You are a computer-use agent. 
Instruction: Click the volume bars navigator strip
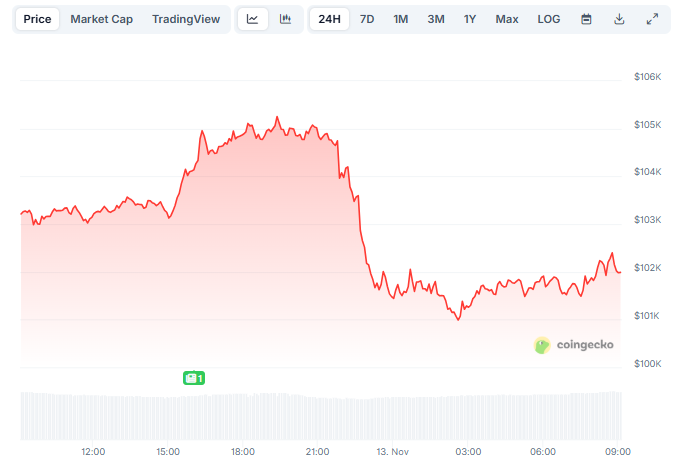[320, 414]
